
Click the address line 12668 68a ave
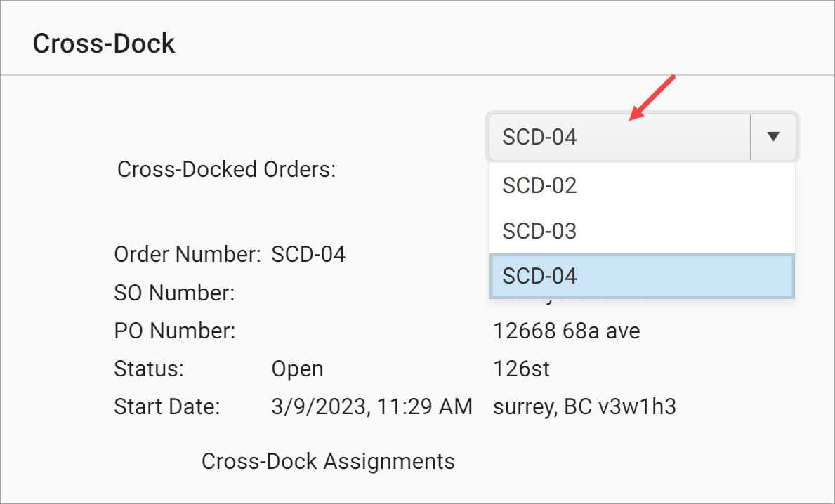coord(565,331)
